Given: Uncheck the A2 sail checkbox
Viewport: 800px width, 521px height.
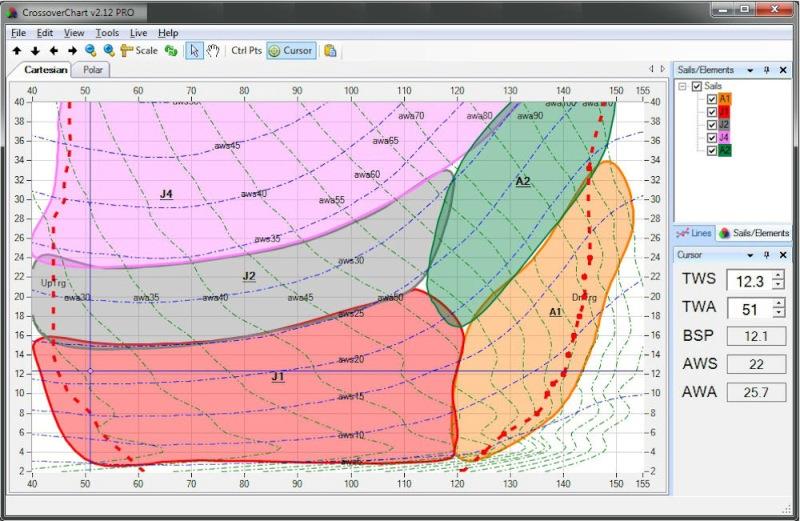Looking at the screenshot, I should coord(712,150).
